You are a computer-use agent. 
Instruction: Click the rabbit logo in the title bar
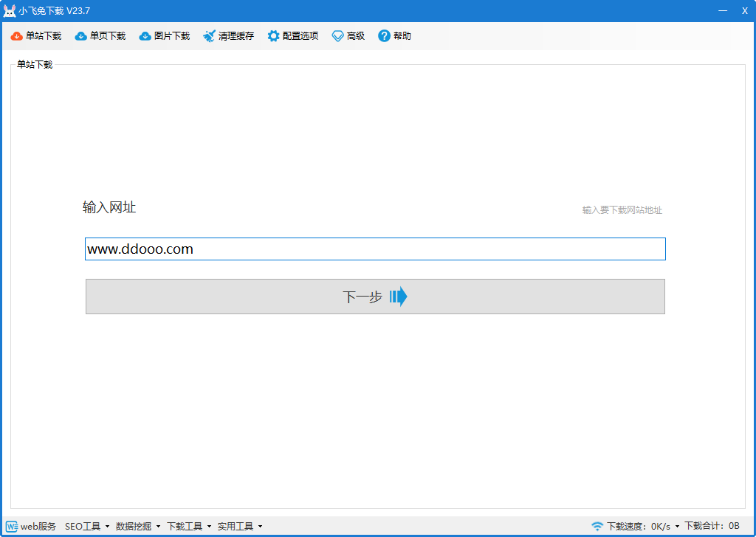10,10
